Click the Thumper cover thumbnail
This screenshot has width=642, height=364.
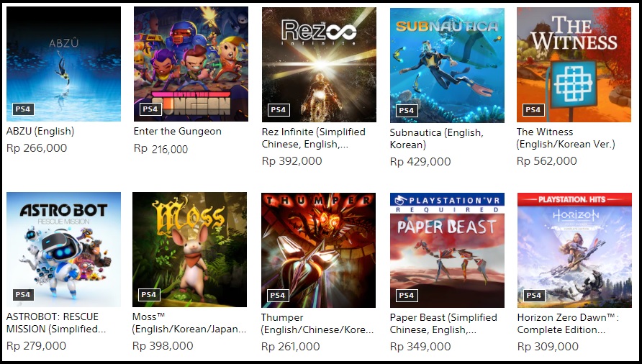319,250
